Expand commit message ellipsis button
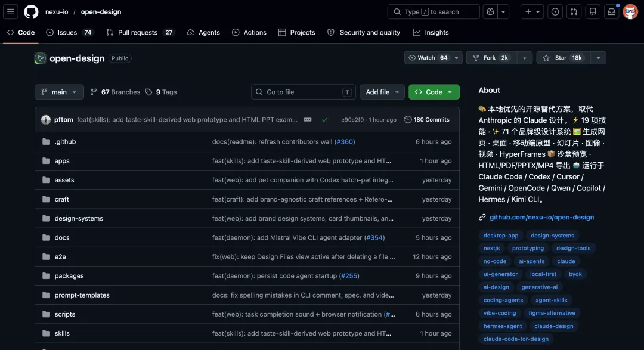The height and width of the screenshot is (350, 644). click(x=308, y=119)
